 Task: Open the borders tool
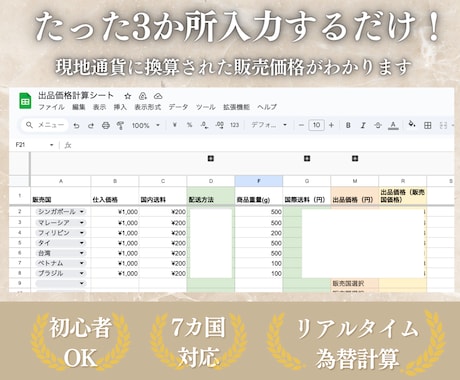(427, 125)
